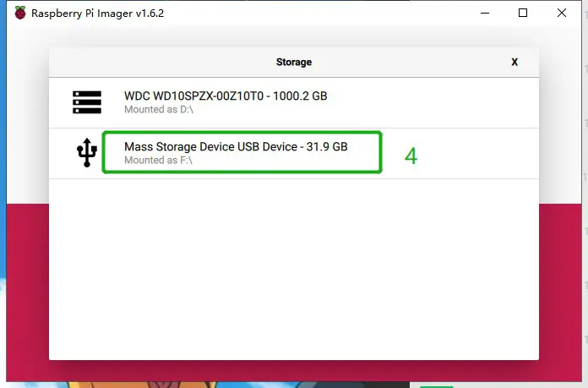Image resolution: width=588 pixels, height=388 pixels.
Task: Click empty white area below the storage list
Action: pos(294,271)
